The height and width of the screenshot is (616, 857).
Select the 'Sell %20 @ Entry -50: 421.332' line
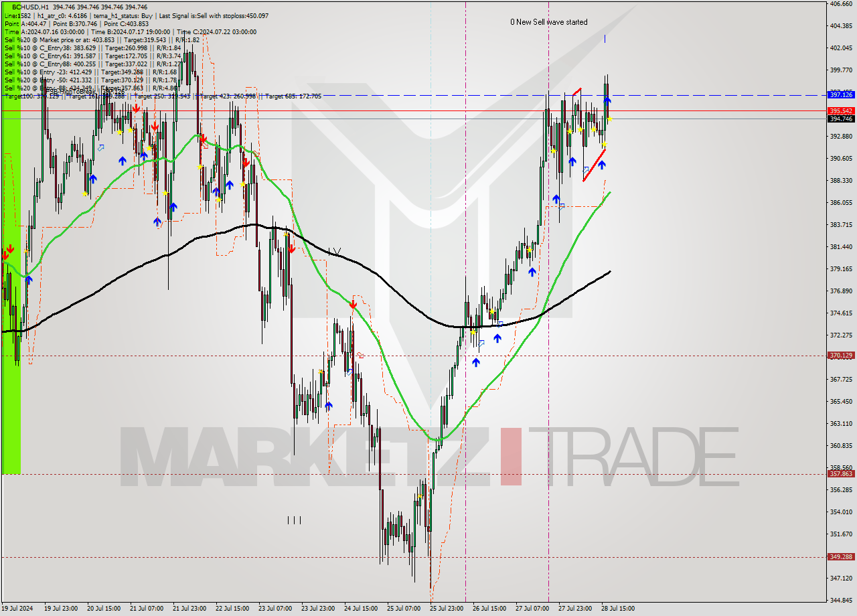[x=90, y=80]
